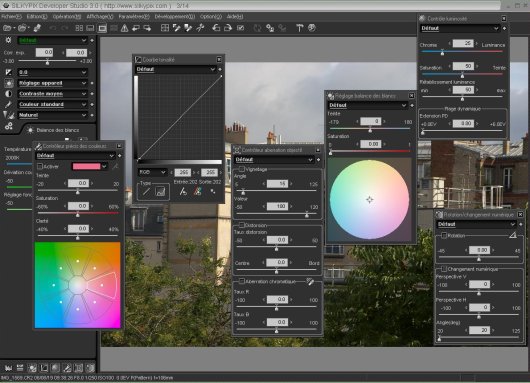The width and height of the screenshot is (530, 383).
Task: Click the pink color swatch in color controller
Action: (86, 166)
